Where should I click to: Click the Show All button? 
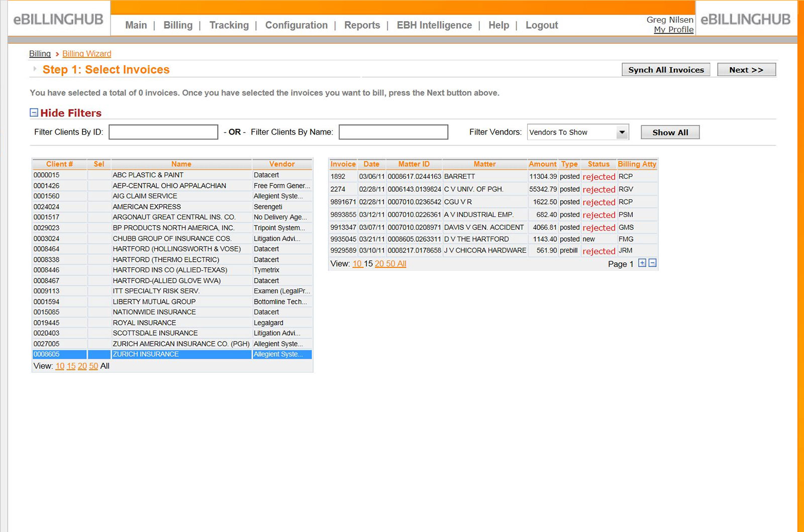(x=670, y=132)
